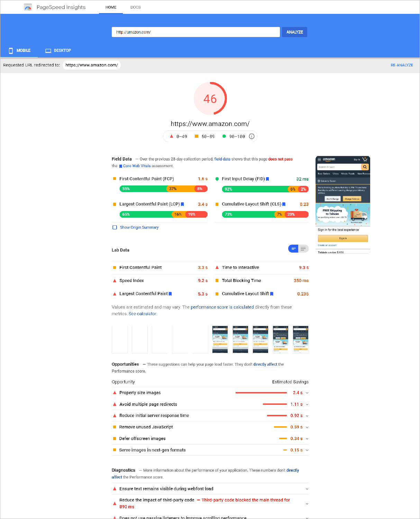The image size is (420, 519).
Task: Expand Reduce initial server response time details
Action: pos(307,416)
